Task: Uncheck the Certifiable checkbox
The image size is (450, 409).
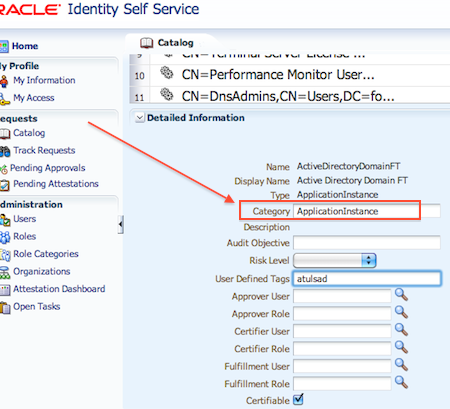Action: (298, 399)
